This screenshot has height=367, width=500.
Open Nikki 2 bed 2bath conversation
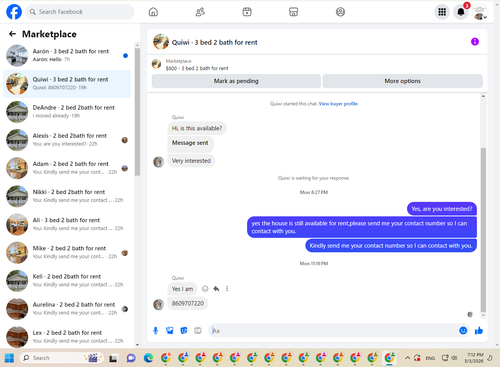pos(67,196)
